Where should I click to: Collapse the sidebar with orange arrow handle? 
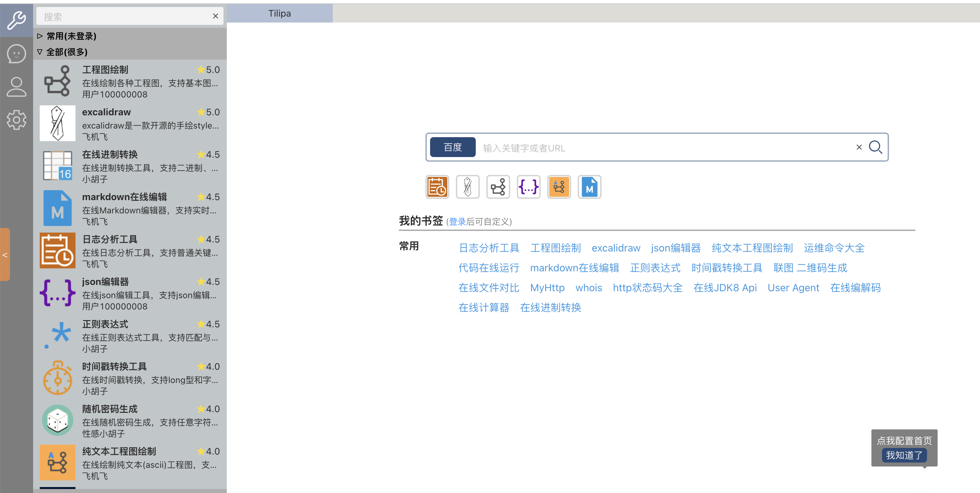[5, 255]
